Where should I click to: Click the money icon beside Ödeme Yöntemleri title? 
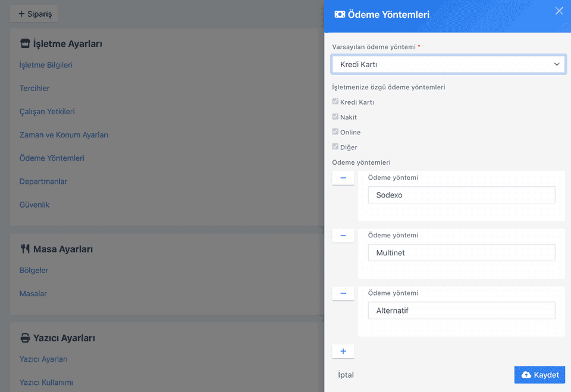tap(340, 14)
